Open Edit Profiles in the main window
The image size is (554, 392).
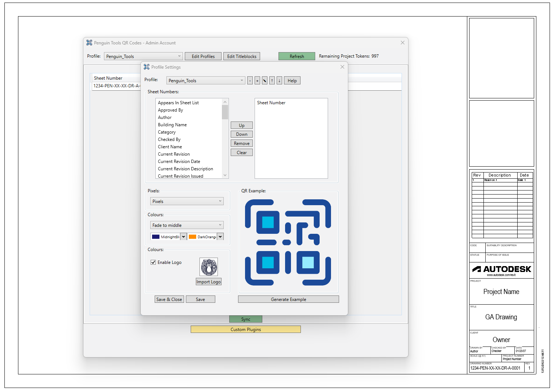coord(203,56)
